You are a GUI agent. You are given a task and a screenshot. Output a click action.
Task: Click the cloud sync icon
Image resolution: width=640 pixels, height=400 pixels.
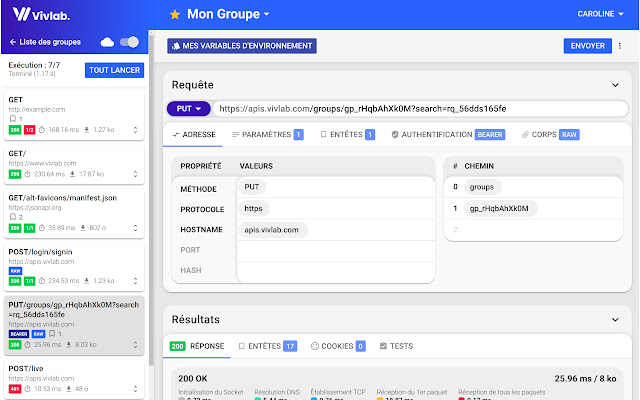pos(107,43)
